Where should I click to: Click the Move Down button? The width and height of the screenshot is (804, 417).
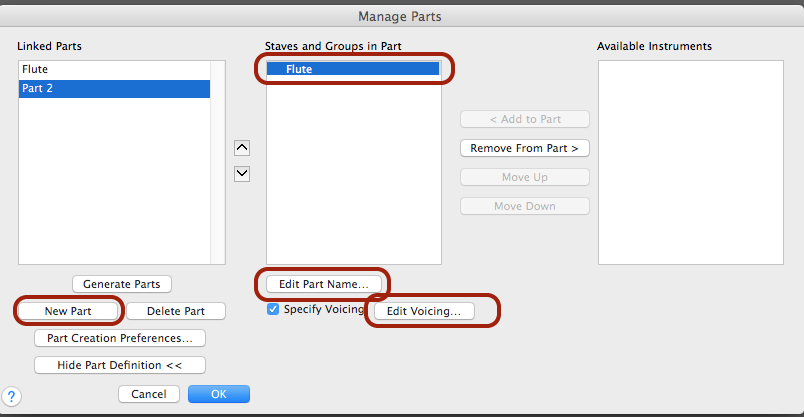point(524,206)
